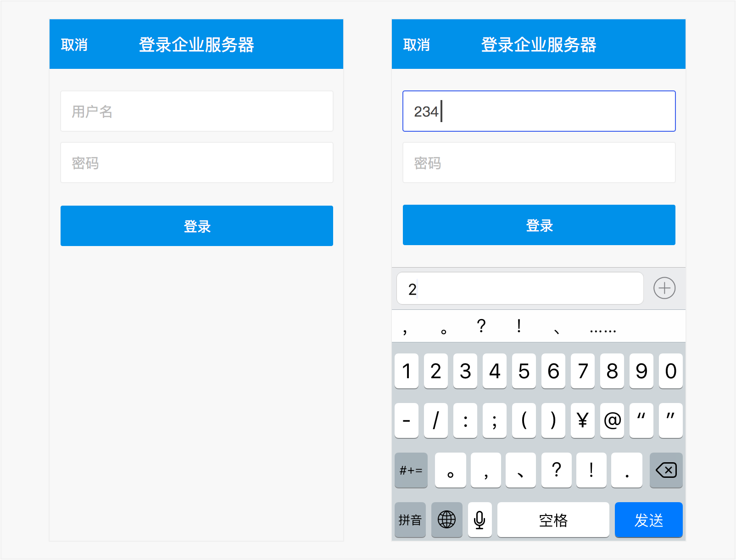Screen dimensions: 736x560
Task: Switch to 拼音 input mode
Action: (x=410, y=520)
